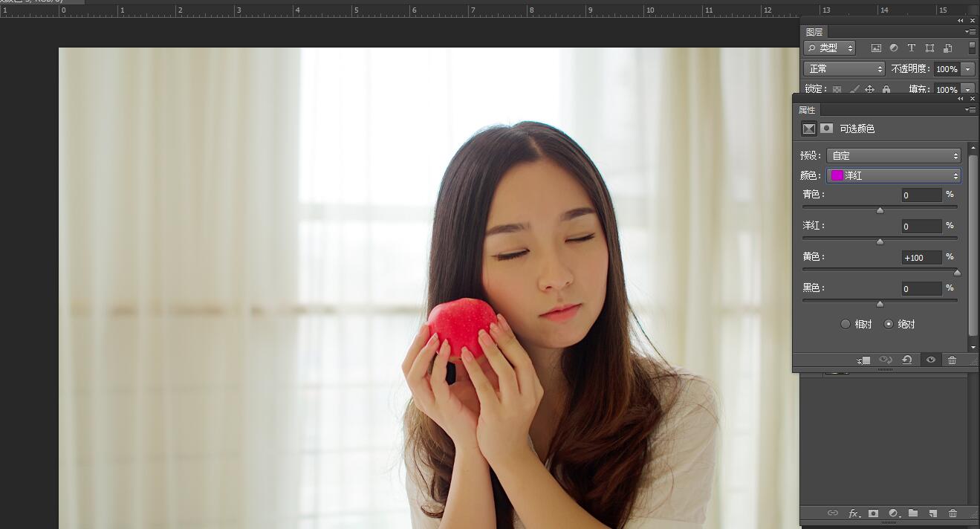
Task: Click the lock position icon
Action: (x=869, y=89)
